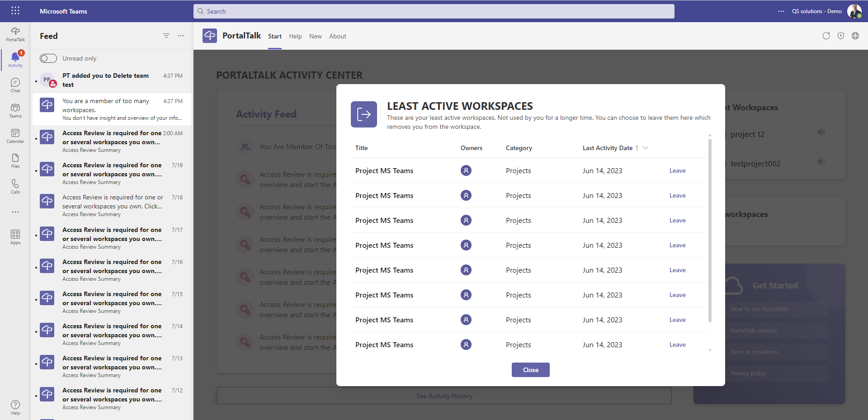Open the 2:00 AM Access Review notification
Image resolution: width=868 pixels, height=420 pixels.
coord(112,141)
